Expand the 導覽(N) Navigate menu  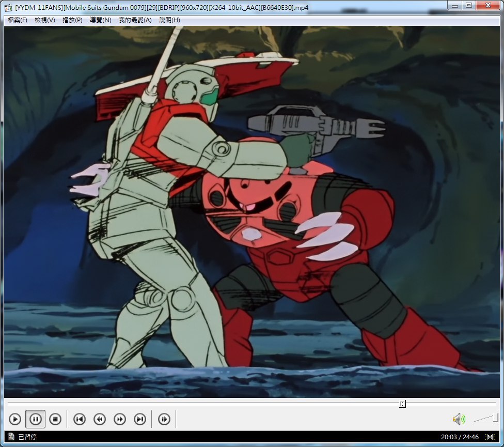point(100,20)
